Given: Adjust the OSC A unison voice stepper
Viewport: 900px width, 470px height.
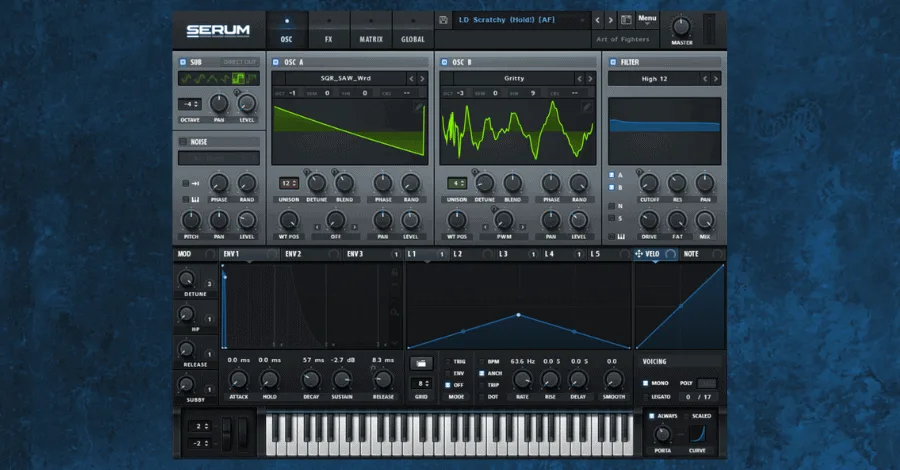Looking at the screenshot, I should tap(289, 184).
